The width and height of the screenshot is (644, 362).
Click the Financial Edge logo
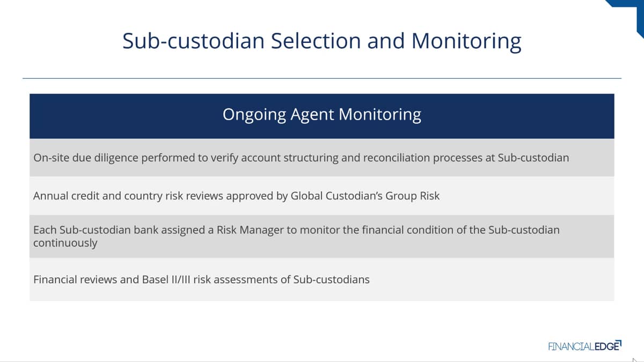click(585, 346)
